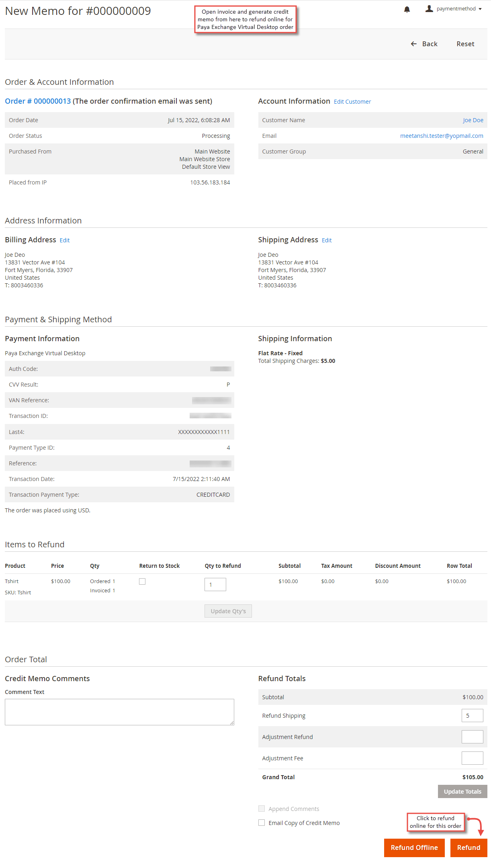Click the Placed from IP value 103.56.183.184
The image size is (491, 868).
click(210, 182)
